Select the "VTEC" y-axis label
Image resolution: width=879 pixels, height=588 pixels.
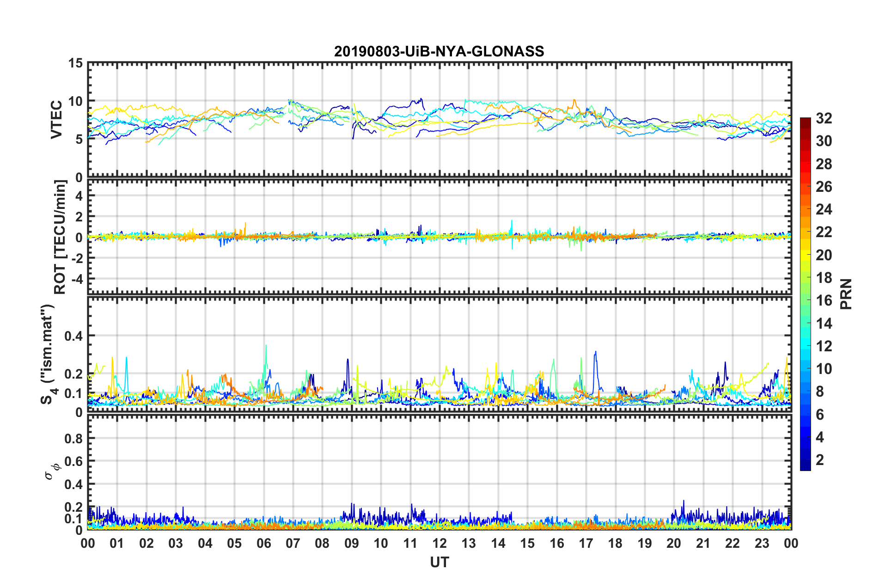point(56,120)
